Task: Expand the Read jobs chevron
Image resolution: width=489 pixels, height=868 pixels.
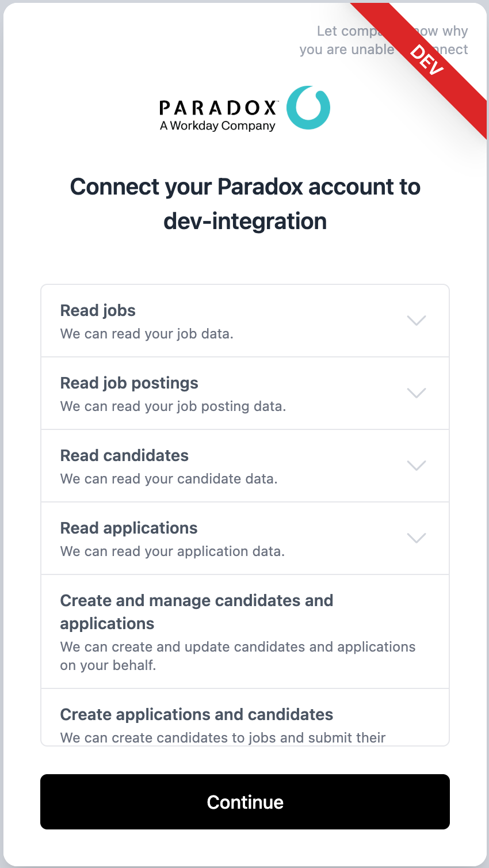Action: coord(416,321)
